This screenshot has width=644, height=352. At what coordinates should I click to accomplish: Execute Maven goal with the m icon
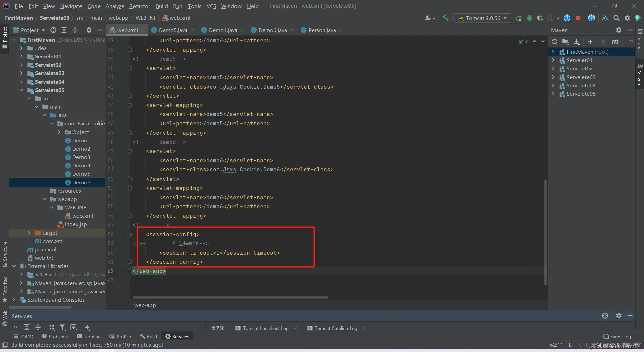pyautogui.click(x=615, y=42)
